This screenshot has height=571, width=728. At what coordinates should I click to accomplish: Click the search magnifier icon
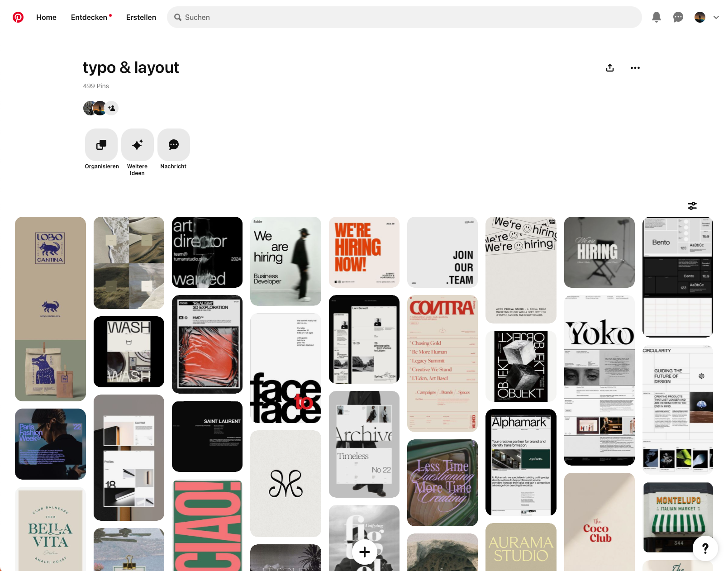click(178, 17)
